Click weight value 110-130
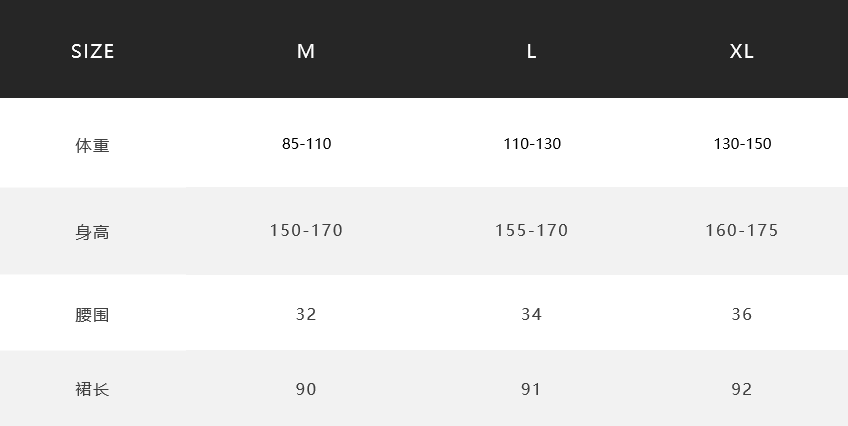 tap(532, 144)
